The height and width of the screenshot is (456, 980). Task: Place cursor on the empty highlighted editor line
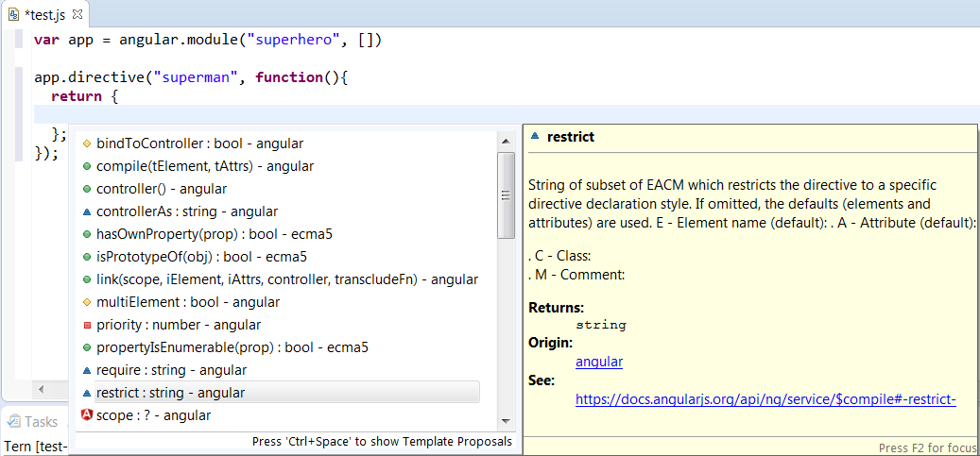click(507, 114)
